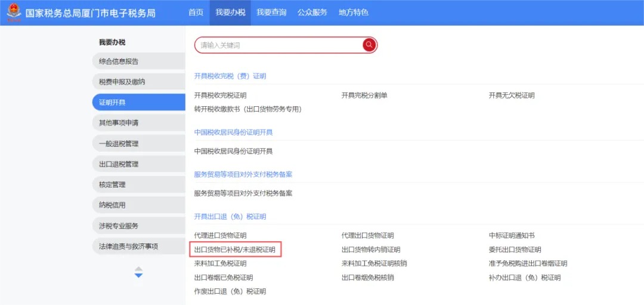644x305 pixels.
Task: Select the 我要办税 top tab
Action: pos(230,13)
